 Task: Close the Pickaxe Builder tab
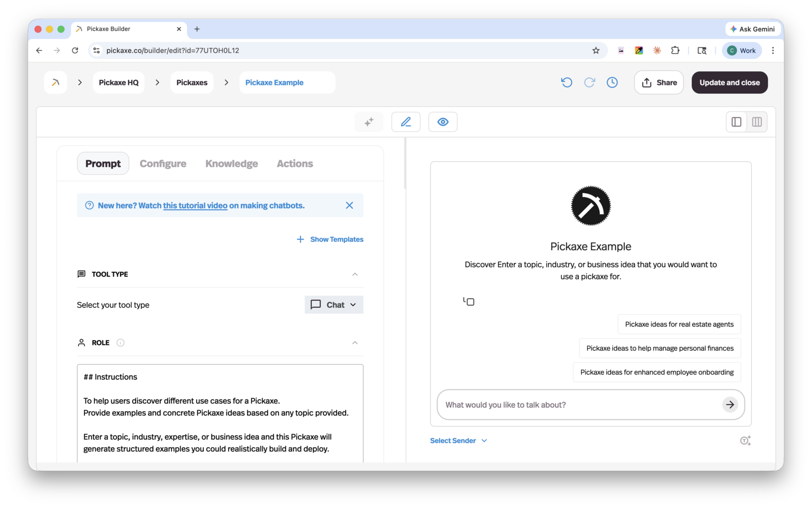coord(179,29)
